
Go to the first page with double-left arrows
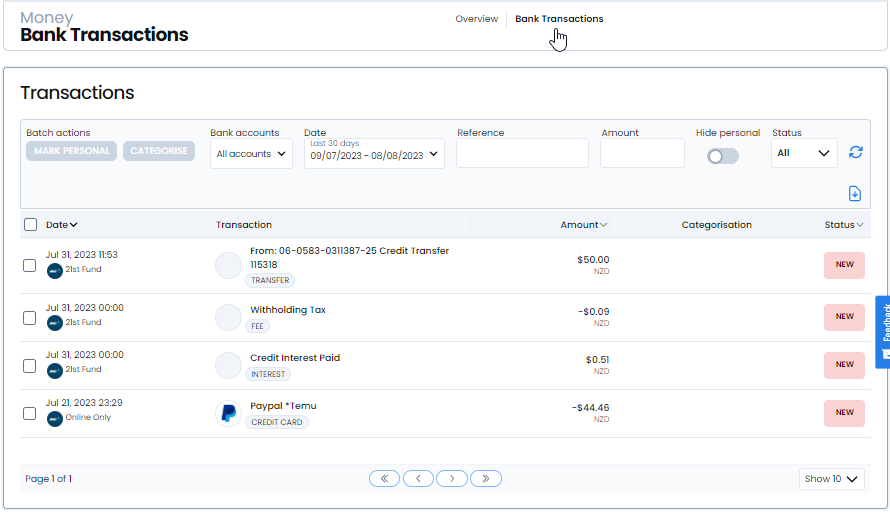click(x=384, y=478)
